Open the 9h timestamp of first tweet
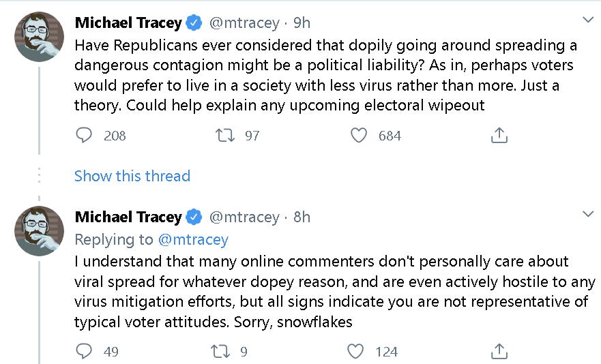601x364 pixels. click(x=302, y=23)
